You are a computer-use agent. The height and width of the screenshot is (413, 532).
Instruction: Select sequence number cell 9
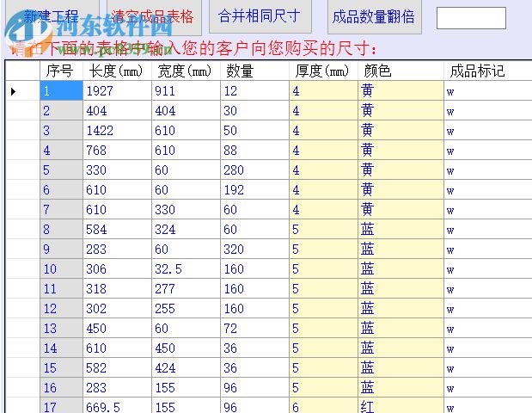61,249
